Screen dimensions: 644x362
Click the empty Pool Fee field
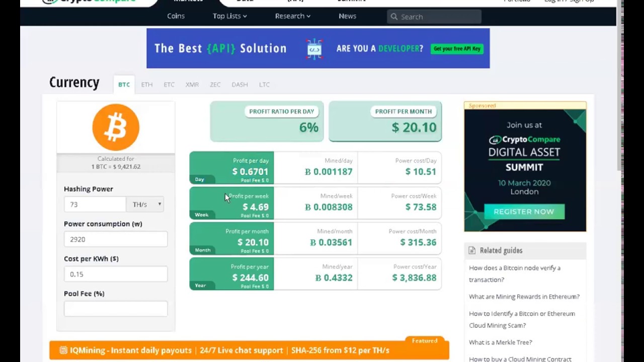(116, 309)
